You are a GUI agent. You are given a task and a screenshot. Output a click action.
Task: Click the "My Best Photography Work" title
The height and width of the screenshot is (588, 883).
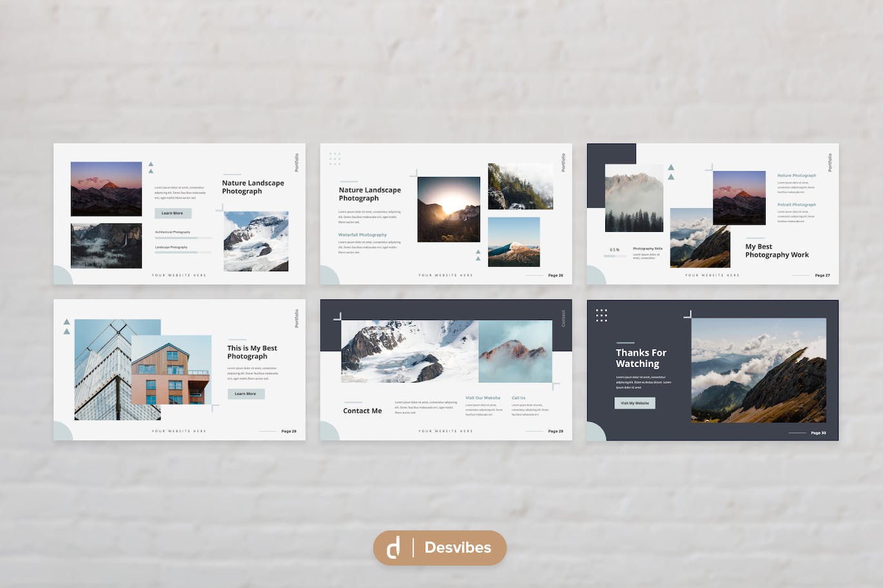point(777,251)
